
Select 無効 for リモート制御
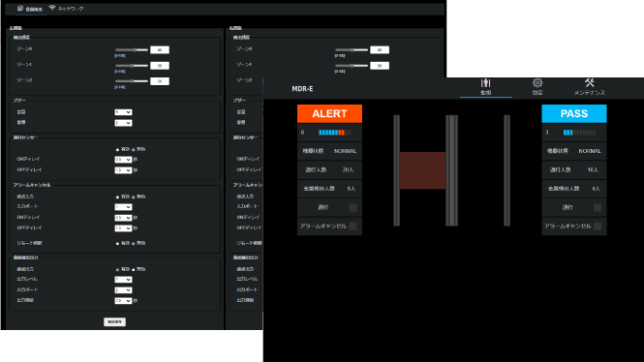pos(133,243)
